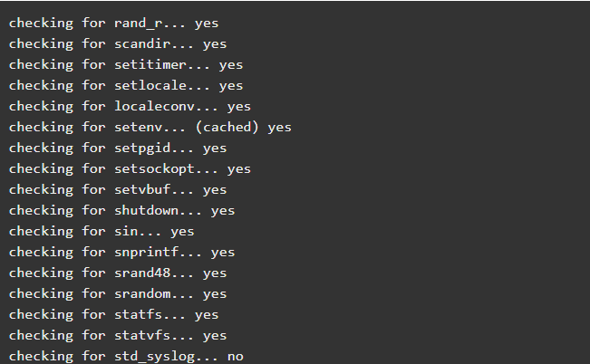Click the 'shutdown' check line
Screen dimensions: 590x364
tap(122, 211)
